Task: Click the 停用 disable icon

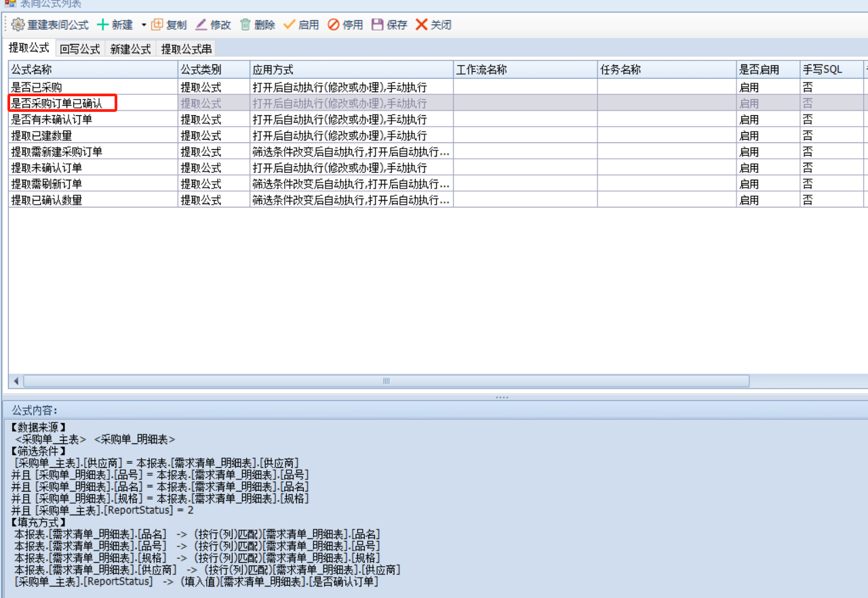Action: point(334,25)
